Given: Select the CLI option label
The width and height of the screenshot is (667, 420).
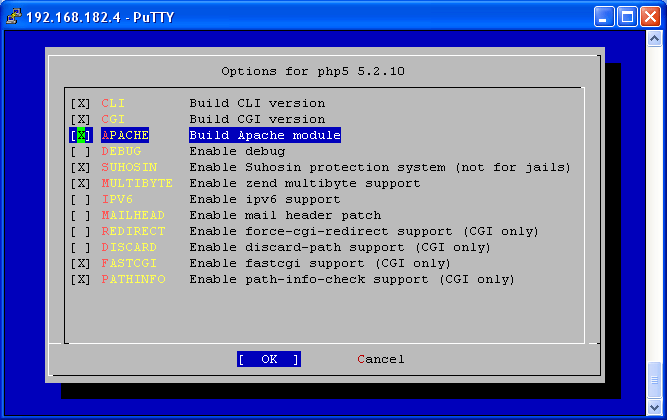Looking at the screenshot, I should (113, 103).
